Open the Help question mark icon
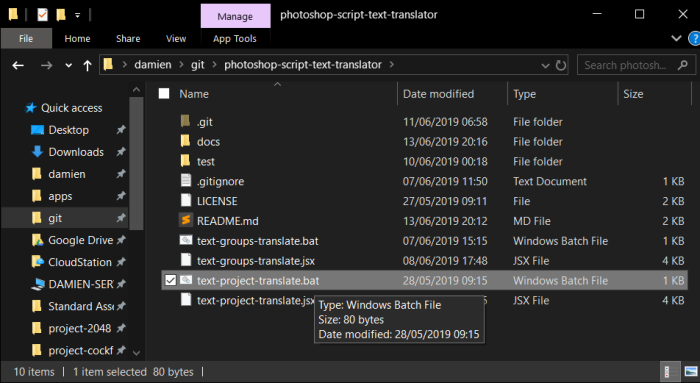 pyautogui.click(x=694, y=38)
